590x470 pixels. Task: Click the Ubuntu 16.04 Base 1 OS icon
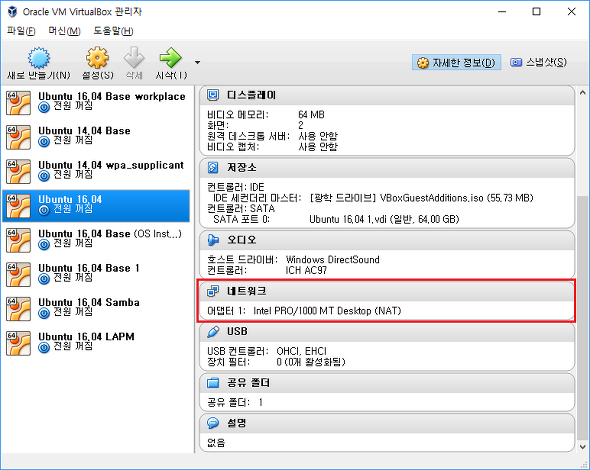pyautogui.click(x=18, y=275)
